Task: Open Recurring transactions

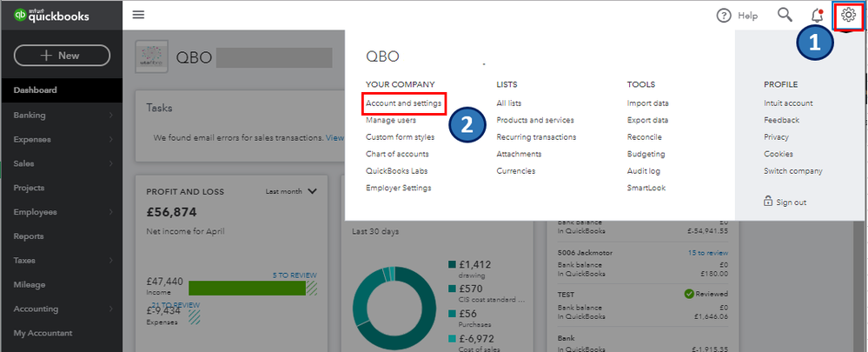Action: click(x=536, y=137)
